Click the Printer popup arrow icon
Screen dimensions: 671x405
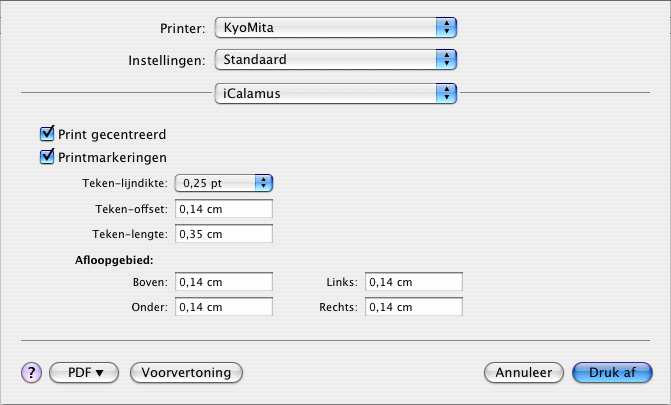[x=447, y=26]
